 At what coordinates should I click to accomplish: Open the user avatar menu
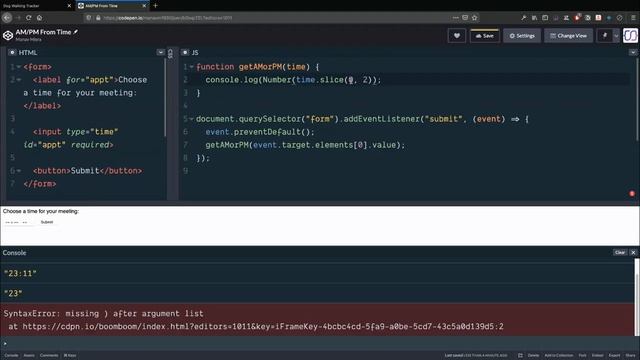pos(630,36)
